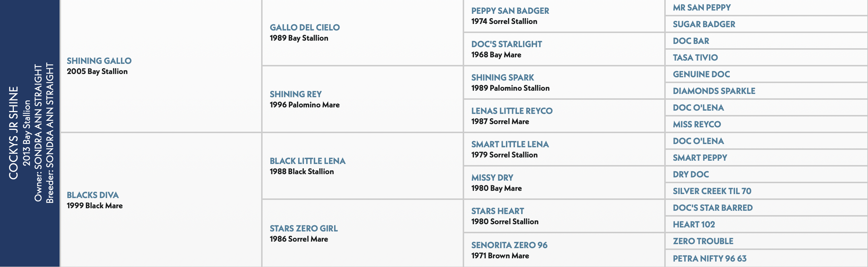Select the PETRA NIFTY 96 63 link
This screenshot has height=267, width=868.
click(710, 259)
